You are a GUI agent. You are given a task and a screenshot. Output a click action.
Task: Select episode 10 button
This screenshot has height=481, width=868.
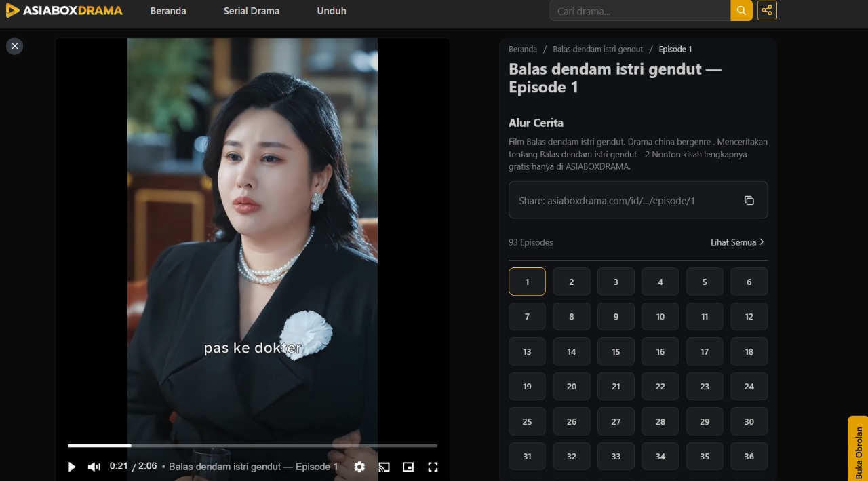660,316
